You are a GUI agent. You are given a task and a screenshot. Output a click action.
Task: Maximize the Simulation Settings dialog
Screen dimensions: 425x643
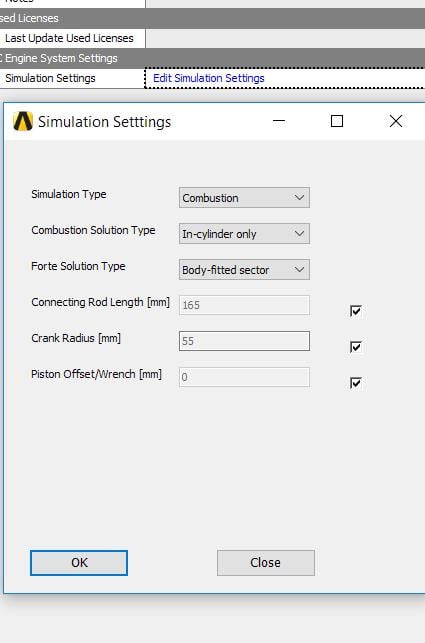(x=337, y=121)
